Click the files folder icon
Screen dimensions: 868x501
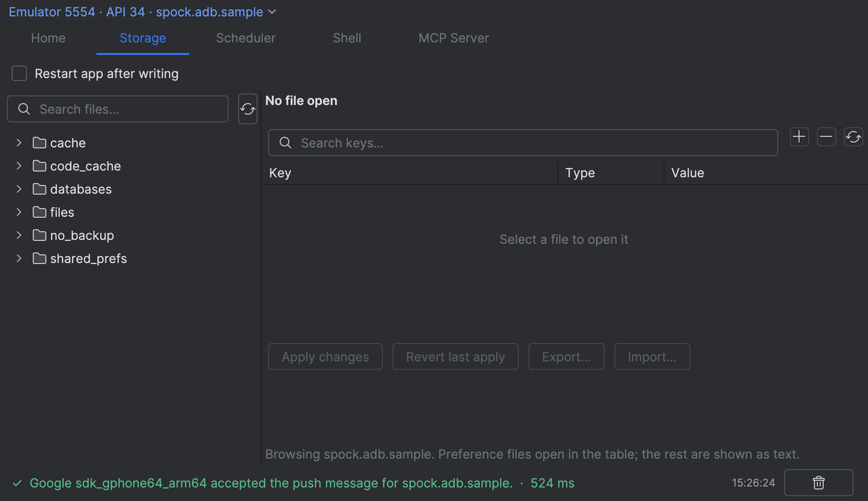click(x=40, y=212)
